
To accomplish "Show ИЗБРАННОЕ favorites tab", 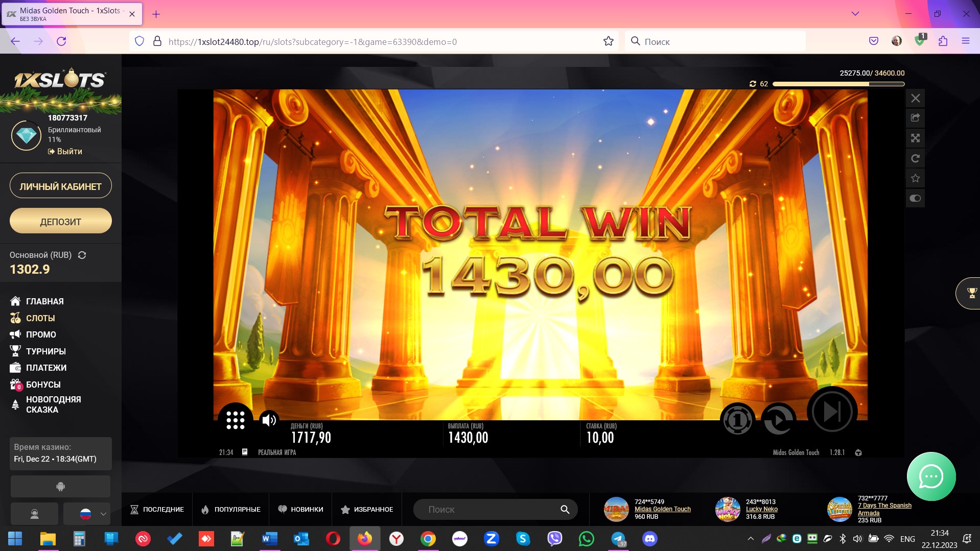I will tap(367, 509).
